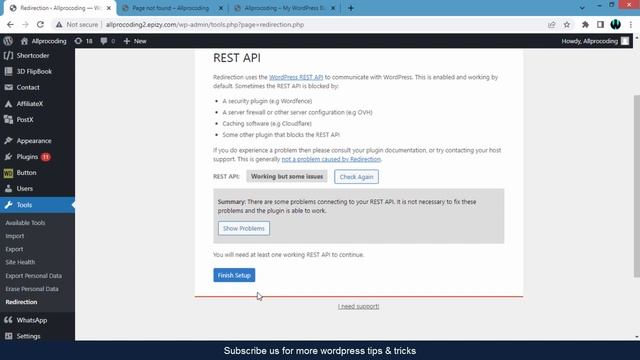Bookmark this page with the star icon

tap(567, 24)
